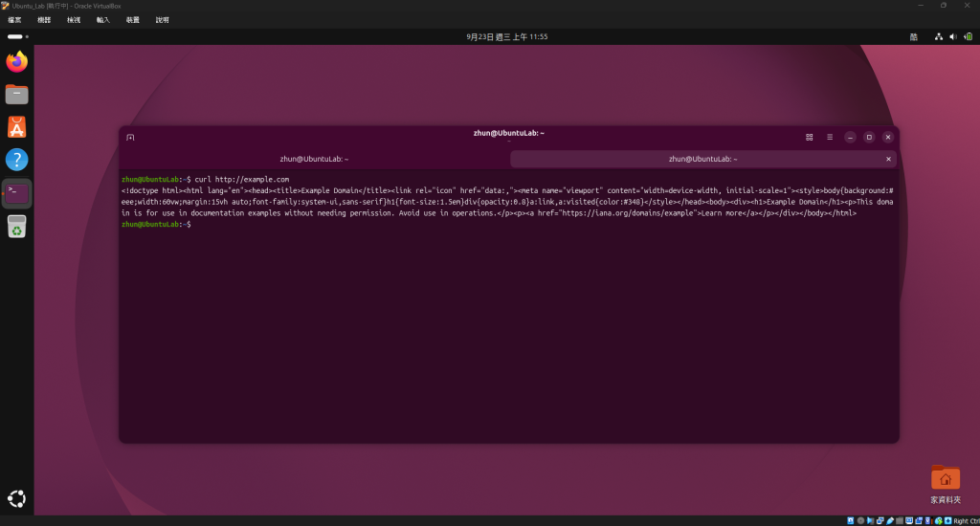This screenshot has height=526, width=980.
Task: Show applications via the Ubuntu logo button
Action: coord(17,498)
